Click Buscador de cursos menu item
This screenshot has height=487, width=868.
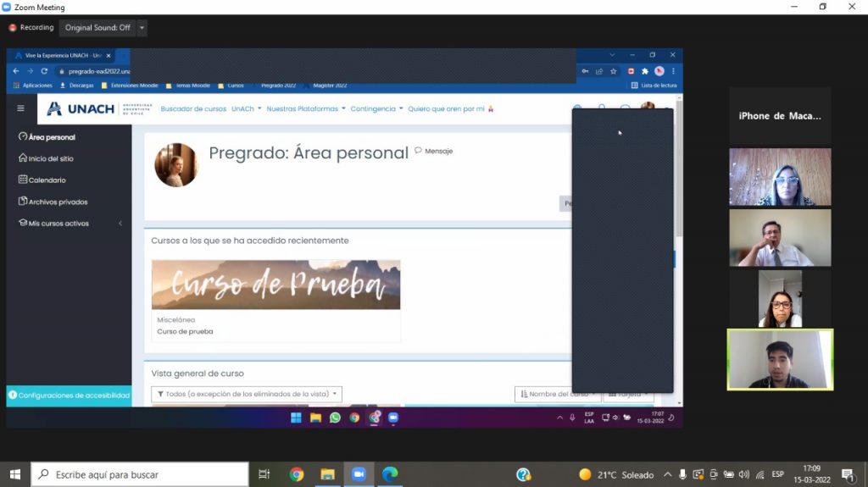[x=193, y=109]
